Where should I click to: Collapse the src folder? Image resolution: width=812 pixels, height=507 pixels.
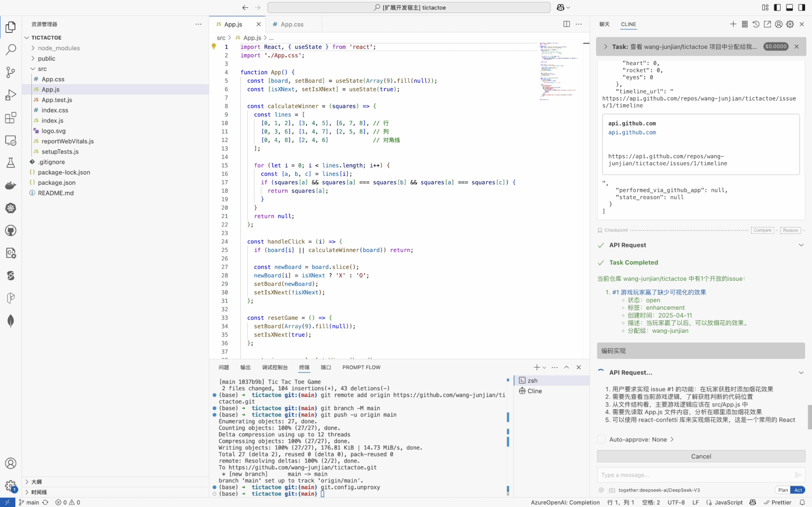pos(42,69)
